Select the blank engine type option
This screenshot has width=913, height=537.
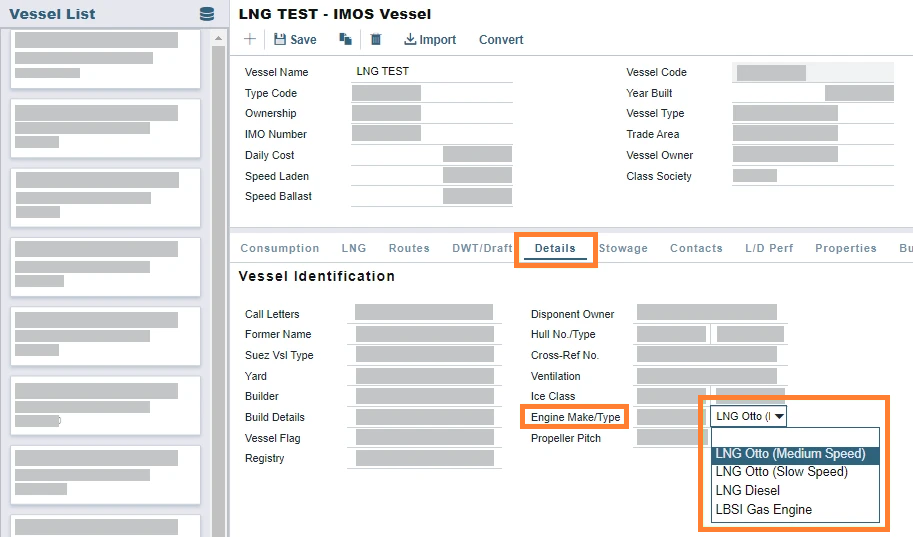pyautogui.click(x=795, y=437)
